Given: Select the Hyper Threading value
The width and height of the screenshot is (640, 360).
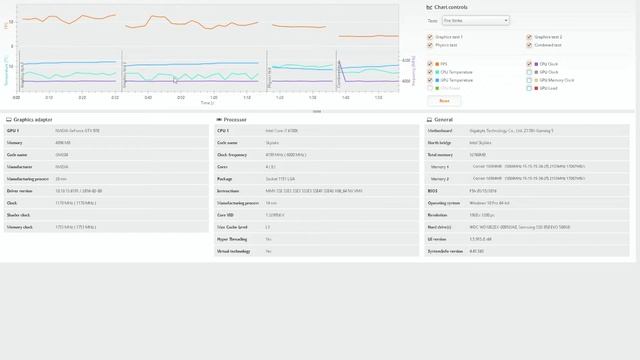Looking at the screenshot, I should [268, 239].
